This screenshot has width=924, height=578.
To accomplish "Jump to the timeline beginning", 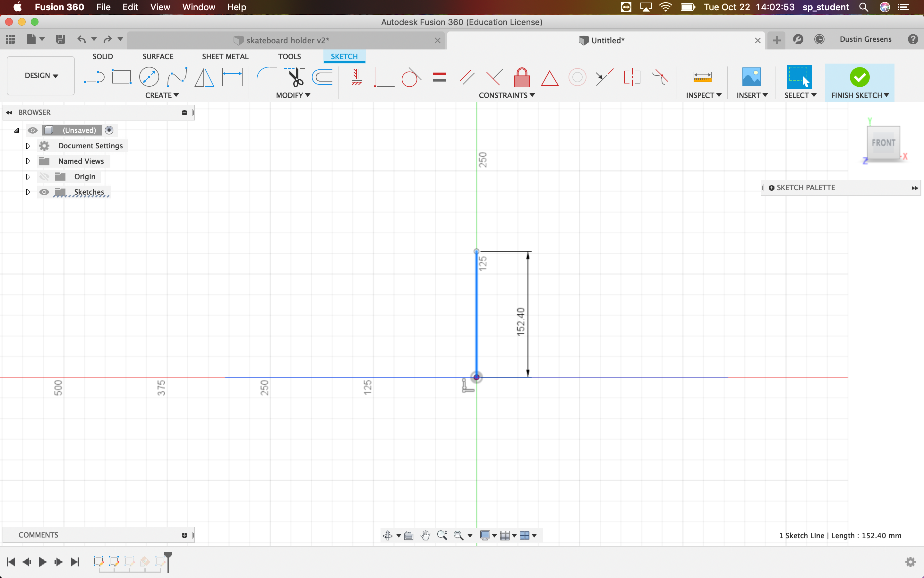I will pos(11,562).
